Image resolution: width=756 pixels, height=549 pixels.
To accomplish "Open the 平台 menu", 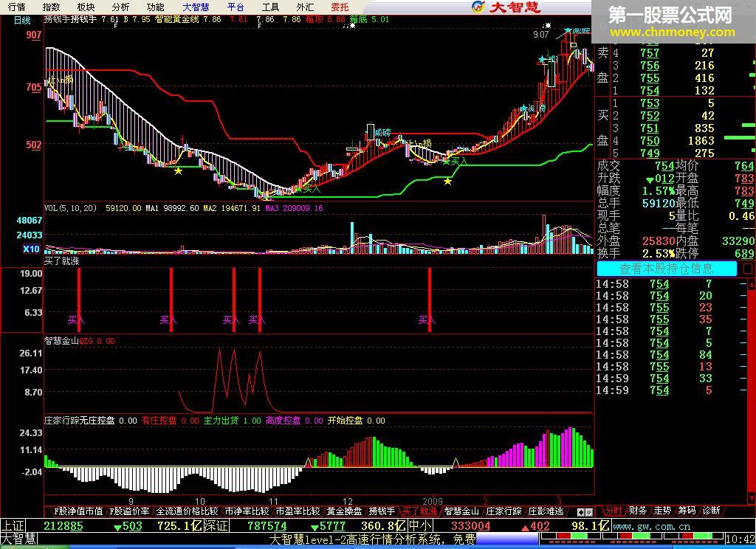I will click(236, 7).
